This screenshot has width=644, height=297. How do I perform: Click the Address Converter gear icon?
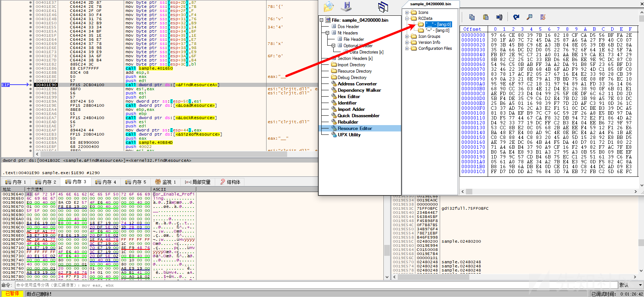point(334,84)
